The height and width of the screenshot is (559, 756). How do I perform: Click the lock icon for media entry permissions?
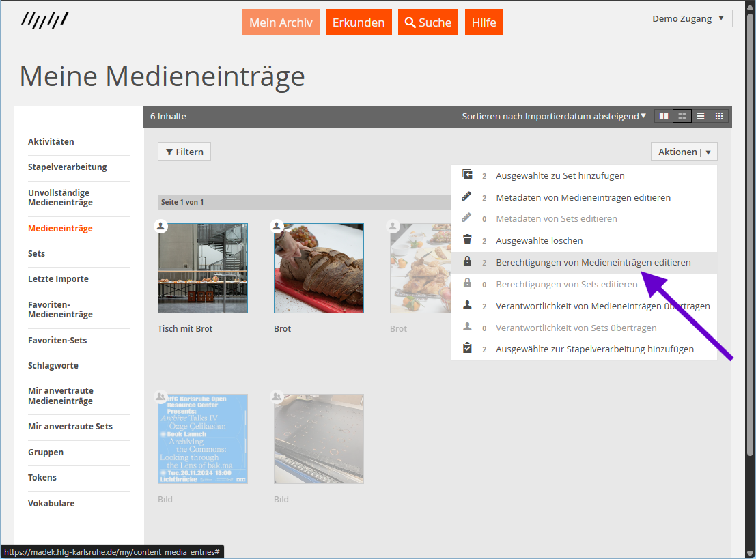click(x=468, y=262)
